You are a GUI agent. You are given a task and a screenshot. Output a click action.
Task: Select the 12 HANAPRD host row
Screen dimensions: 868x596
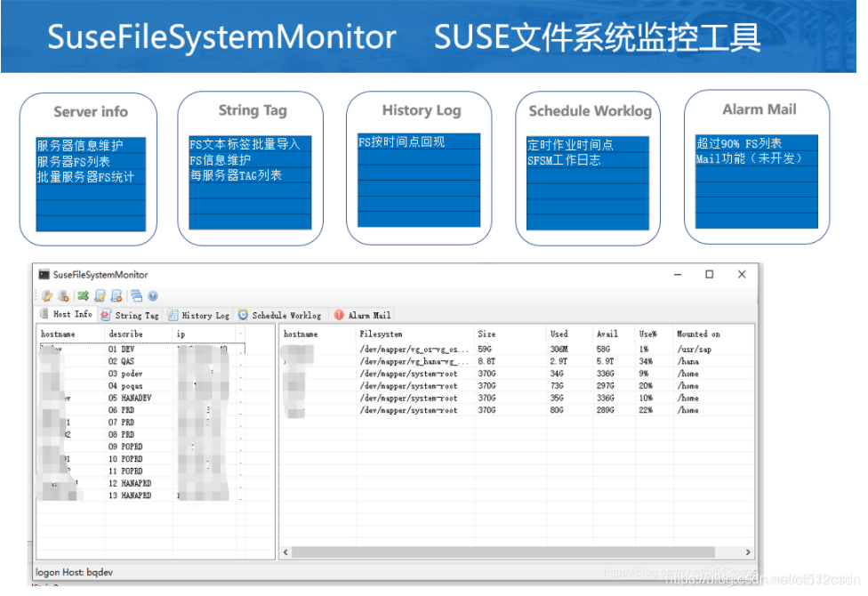coord(141,483)
